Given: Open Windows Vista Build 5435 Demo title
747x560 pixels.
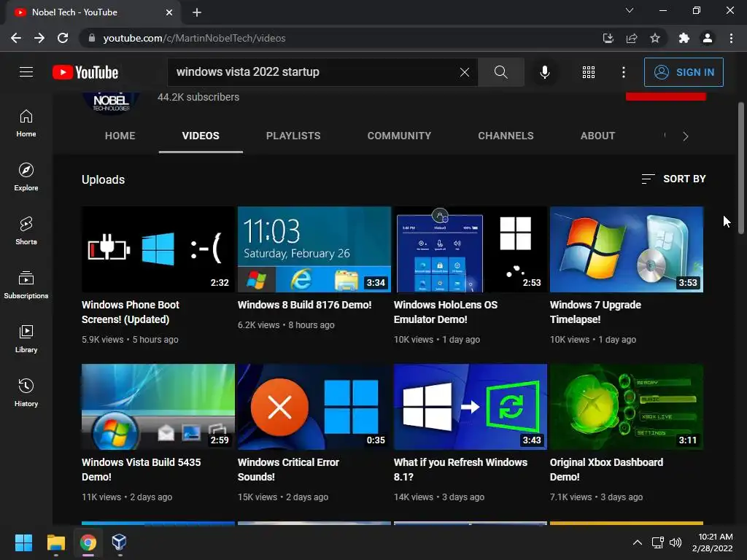Looking at the screenshot, I should 141,470.
